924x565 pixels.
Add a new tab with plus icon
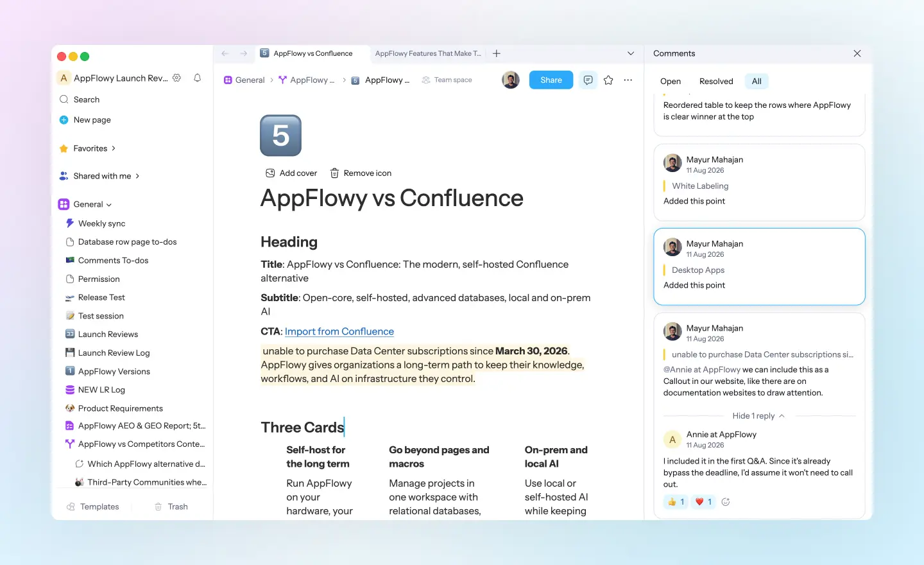497,53
